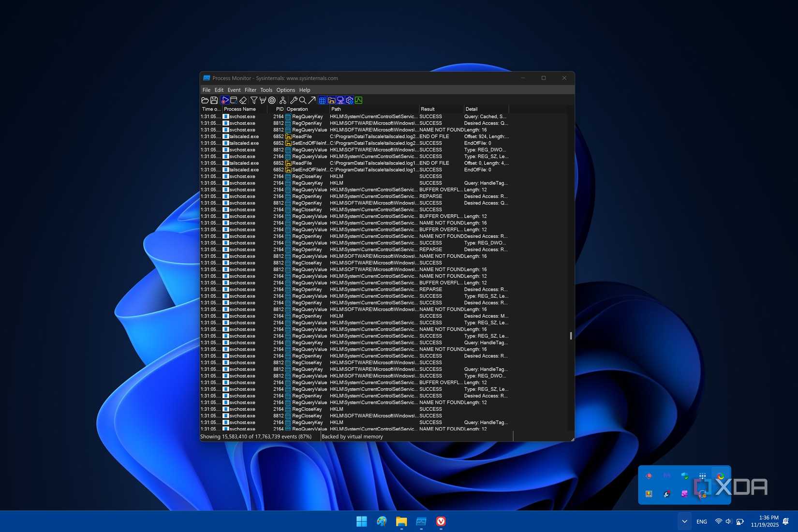Open the Filter dialog from the funnel icon
This screenshot has width=798, height=532.
click(253, 100)
